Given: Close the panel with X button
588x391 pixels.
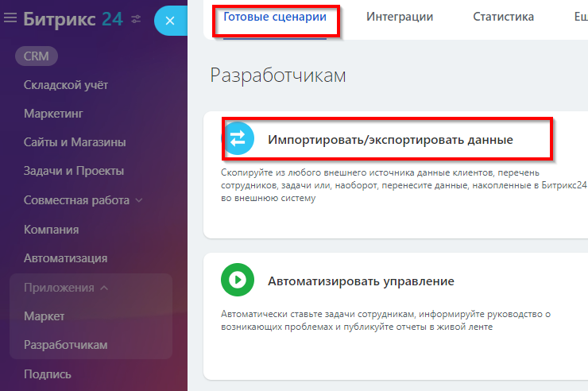Looking at the screenshot, I should [x=170, y=21].
